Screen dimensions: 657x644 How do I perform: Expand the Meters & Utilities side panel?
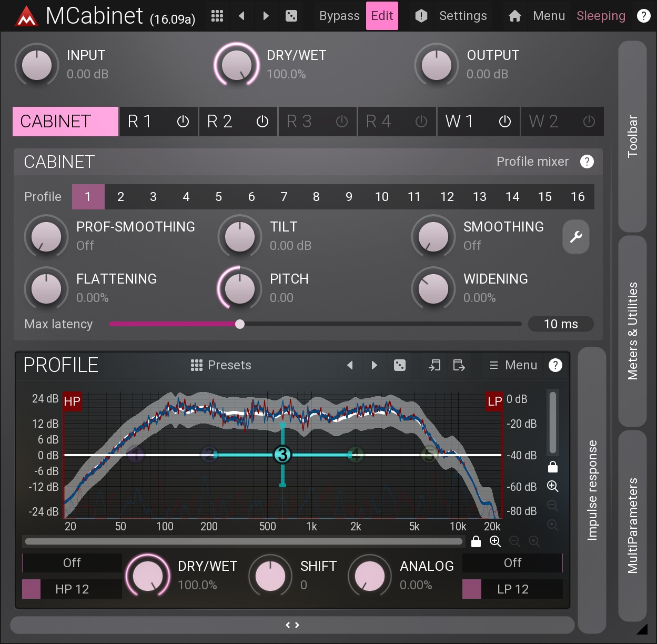click(x=632, y=331)
